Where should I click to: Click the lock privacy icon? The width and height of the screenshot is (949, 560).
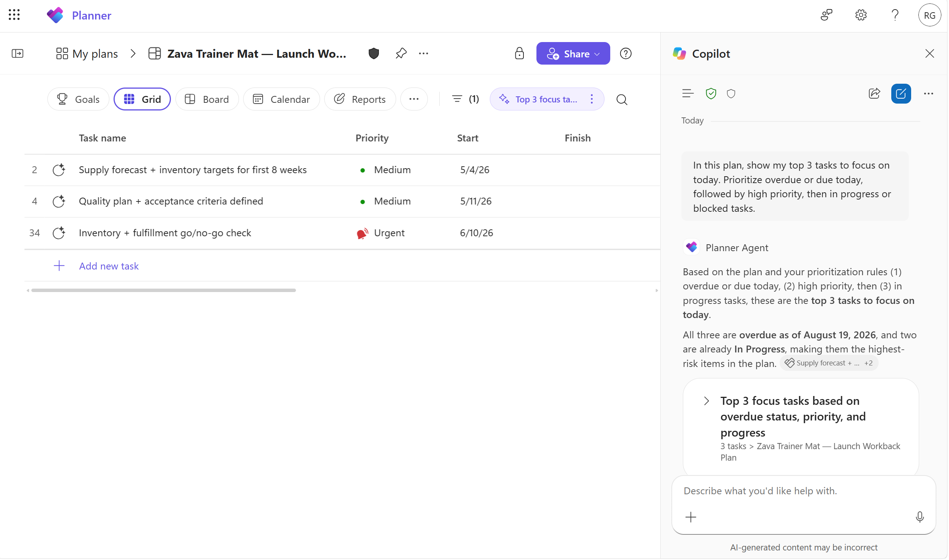point(519,54)
